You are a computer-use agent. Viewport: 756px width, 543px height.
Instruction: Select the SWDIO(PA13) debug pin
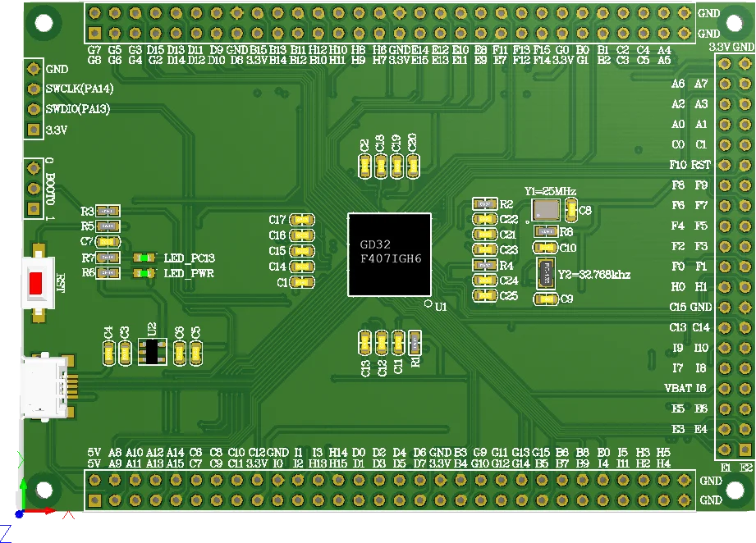(33, 107)
